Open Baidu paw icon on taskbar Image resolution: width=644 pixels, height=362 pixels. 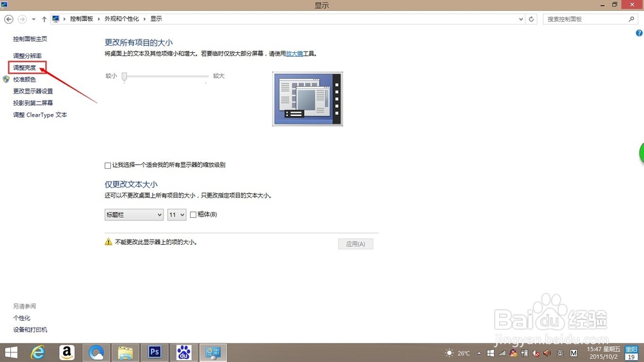tap(184, 352)
